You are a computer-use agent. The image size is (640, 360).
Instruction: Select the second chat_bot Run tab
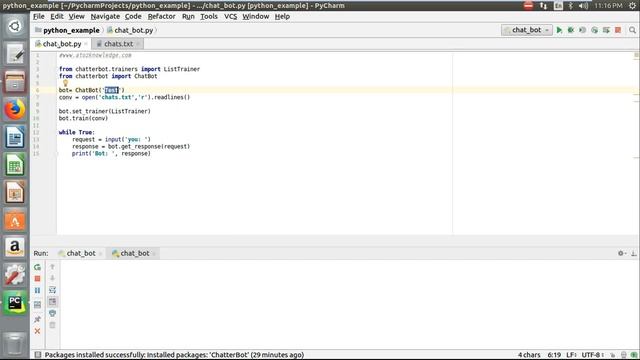pyautogui.click(x=135, y=253)
